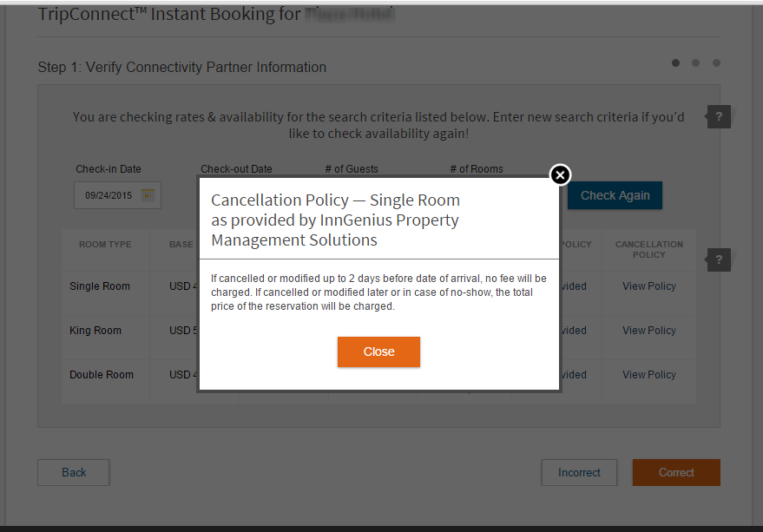Viewport: 763px width, 532px height.
Task: Go back with the Back button
Action: tap(74, 472)
